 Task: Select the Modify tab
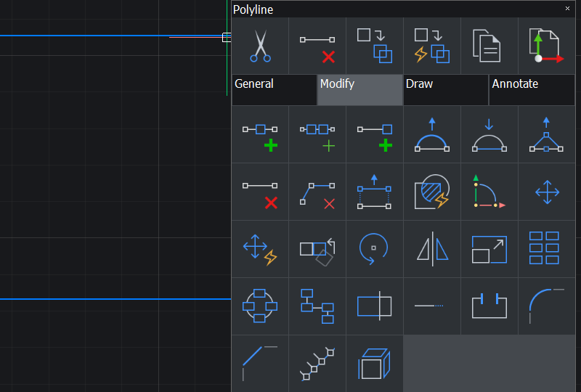360,89
